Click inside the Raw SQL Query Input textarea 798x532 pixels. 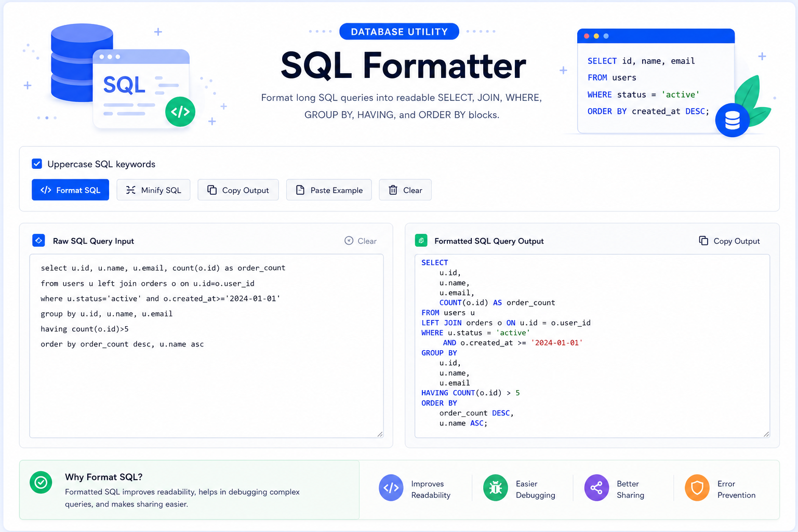pos(206,346)
